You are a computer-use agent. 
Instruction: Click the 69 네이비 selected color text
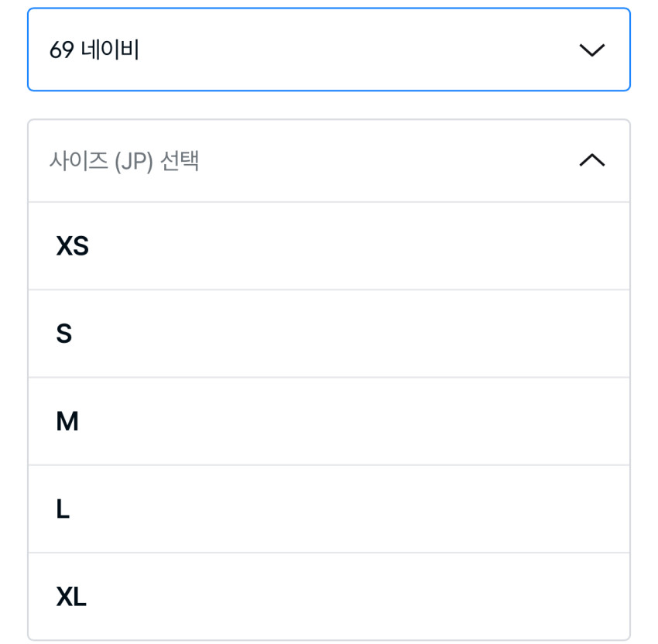pos(94,50)
